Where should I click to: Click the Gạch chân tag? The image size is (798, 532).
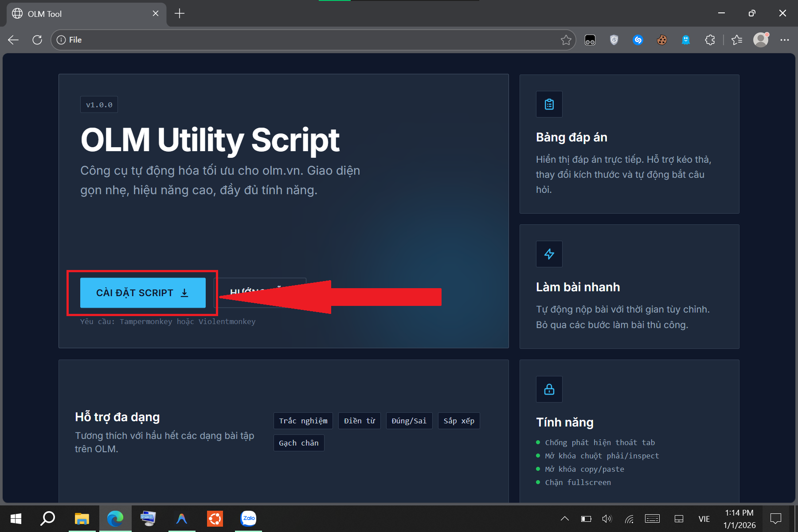299,442
